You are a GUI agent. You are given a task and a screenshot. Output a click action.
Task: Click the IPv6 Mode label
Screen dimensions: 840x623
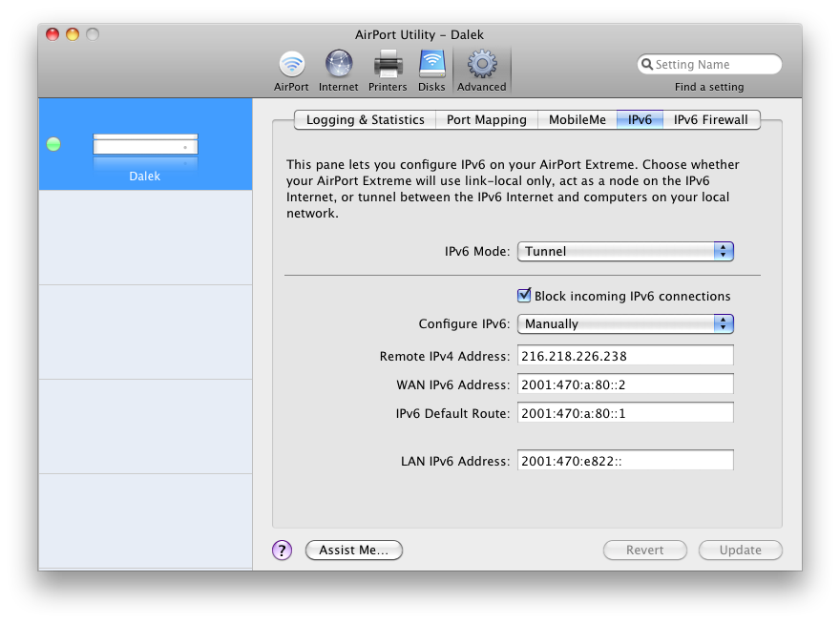click(477, 252)
